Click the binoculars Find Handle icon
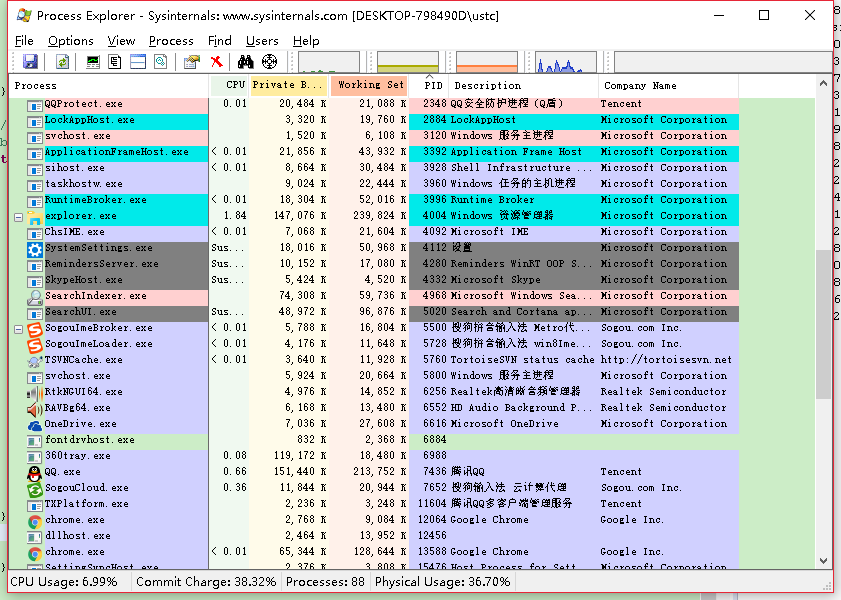Image resolution: width=841 pixels, height=600 pixels. [246, 62]
